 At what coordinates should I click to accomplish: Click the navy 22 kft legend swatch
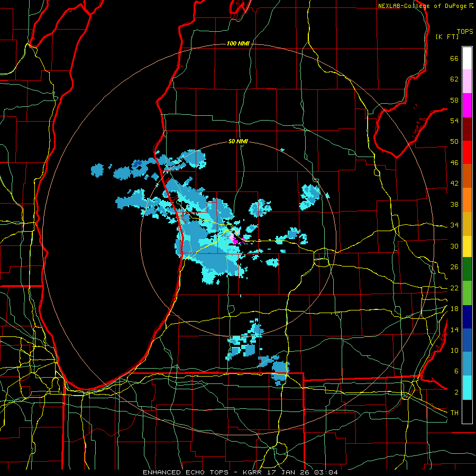(467, 317)
